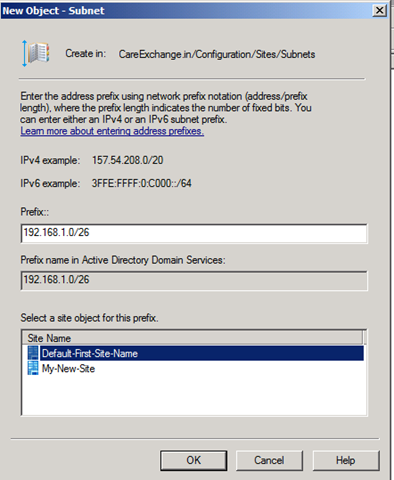Image resolution: width=394 pixels, height=480 pixels.
Task: Click the Select a site object label
Action: (x=89, y=318)
